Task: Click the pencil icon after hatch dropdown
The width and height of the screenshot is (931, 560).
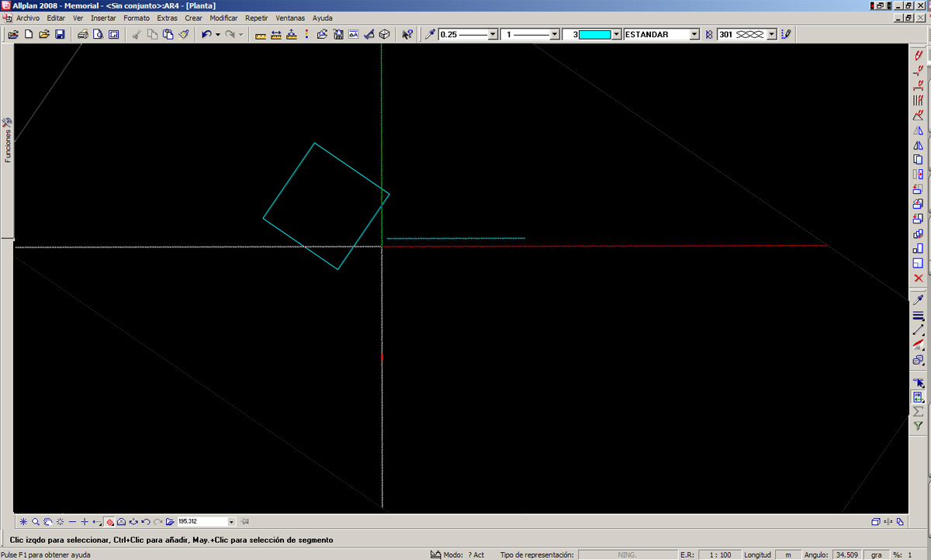Action: tap(786, 34)
